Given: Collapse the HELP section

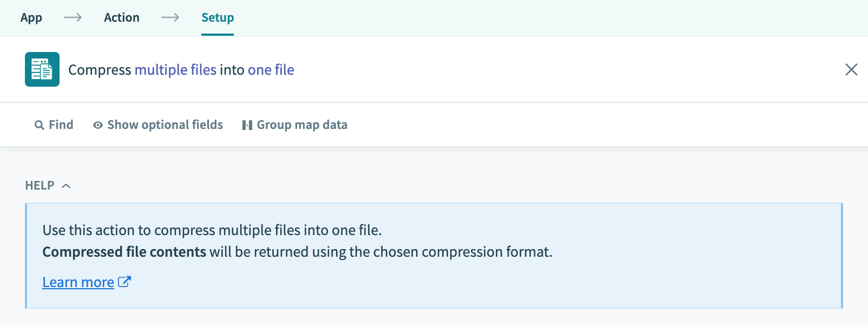Looking at the screenshot, I should (67, 186).
